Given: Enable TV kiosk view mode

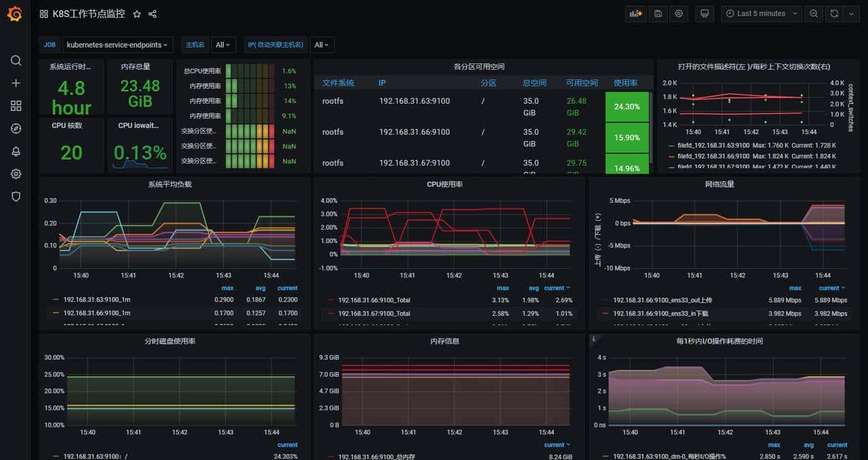Looking at the screenshot, I should point(704,14).
